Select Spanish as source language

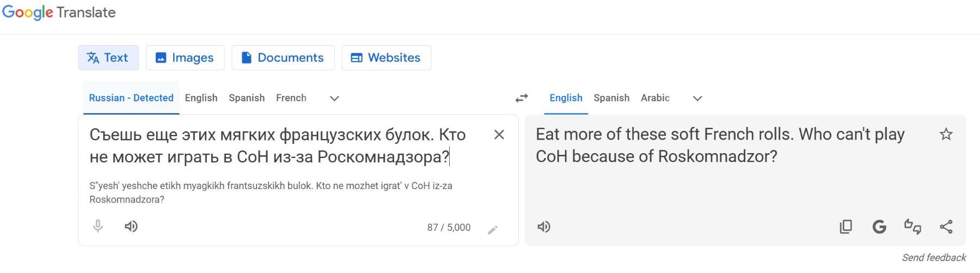tap(247, 98)
